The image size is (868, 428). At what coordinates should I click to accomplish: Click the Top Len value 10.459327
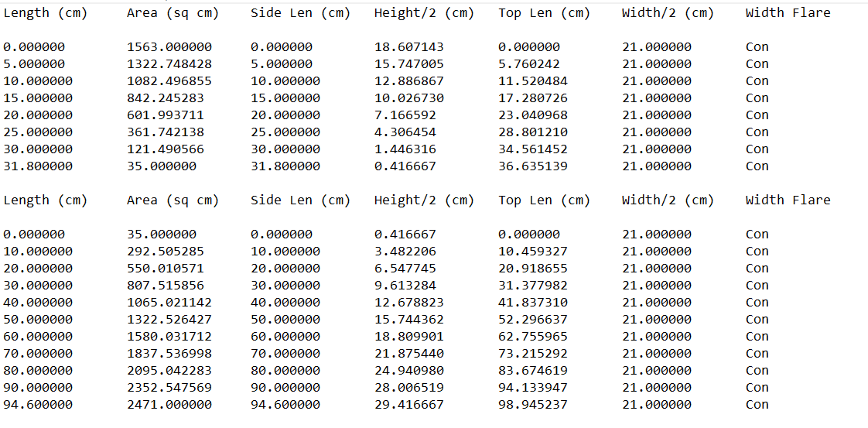(x=533, y=252)
